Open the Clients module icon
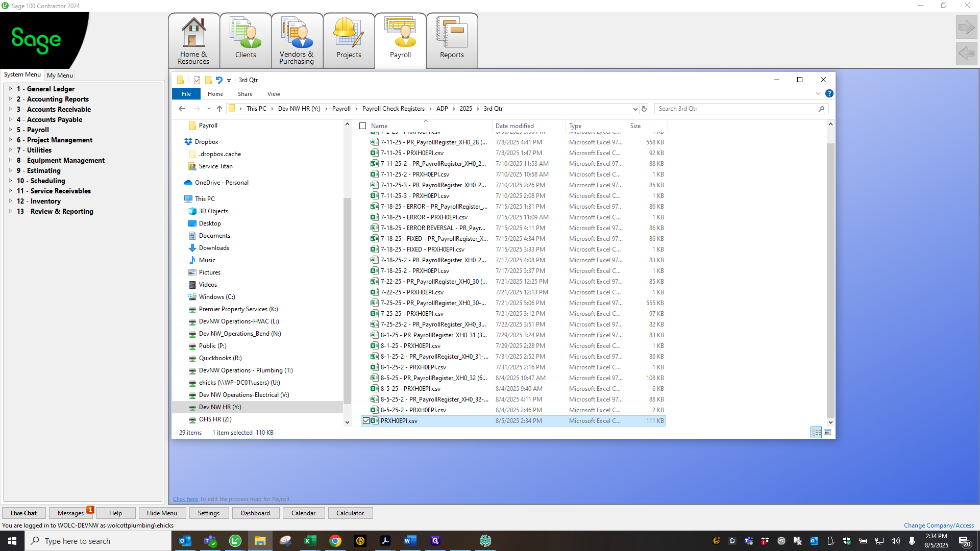The image size is (980, 551). (x=246, y=41)
